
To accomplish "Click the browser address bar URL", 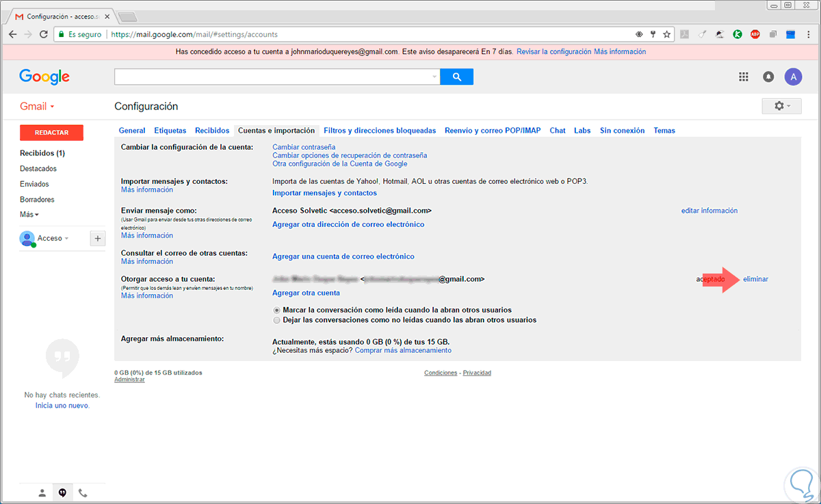I will click(194, 34).
